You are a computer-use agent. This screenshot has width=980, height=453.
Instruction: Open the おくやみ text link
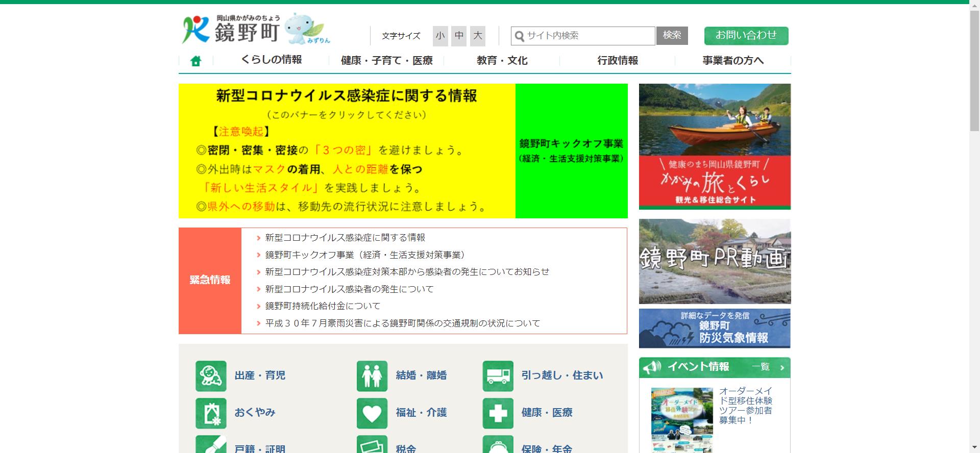point(255,413)
